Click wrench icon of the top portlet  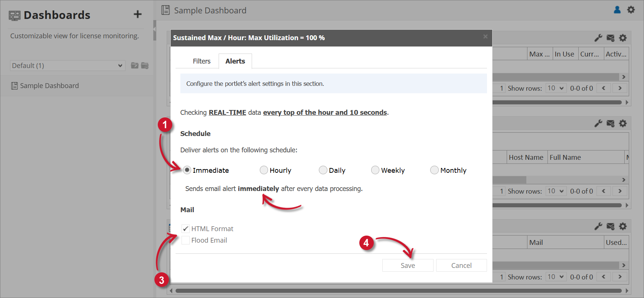[598, 38]
